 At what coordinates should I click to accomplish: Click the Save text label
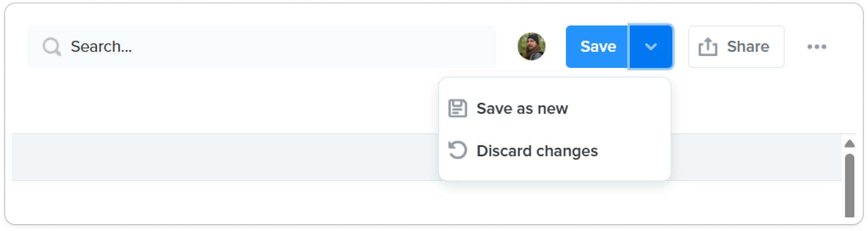click(598, 47)
